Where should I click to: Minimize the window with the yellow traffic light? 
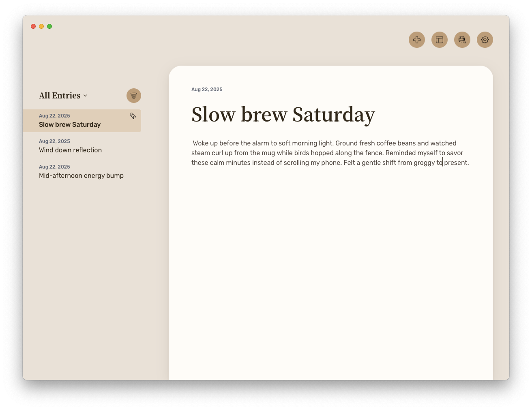point(41,26)
